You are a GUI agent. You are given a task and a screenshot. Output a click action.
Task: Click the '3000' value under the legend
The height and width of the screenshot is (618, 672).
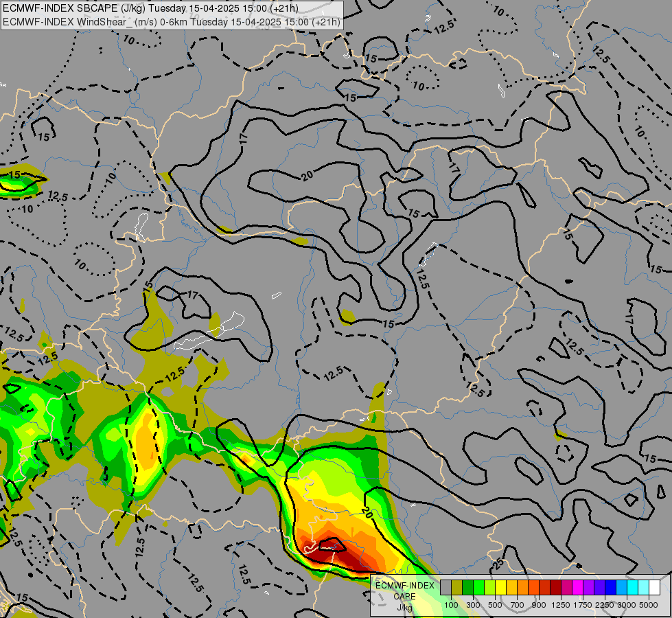click(627, 605)
